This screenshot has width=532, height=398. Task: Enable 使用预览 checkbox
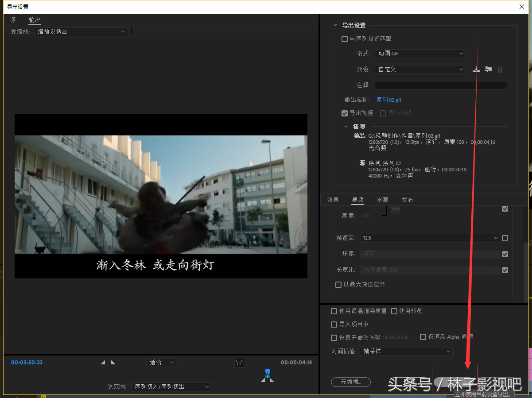(394, 311)
